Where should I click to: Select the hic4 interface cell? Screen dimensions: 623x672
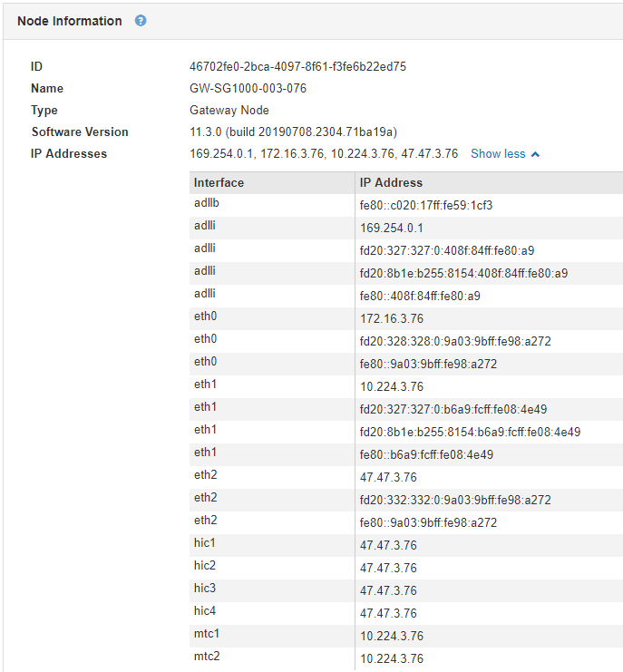point(205,611)
